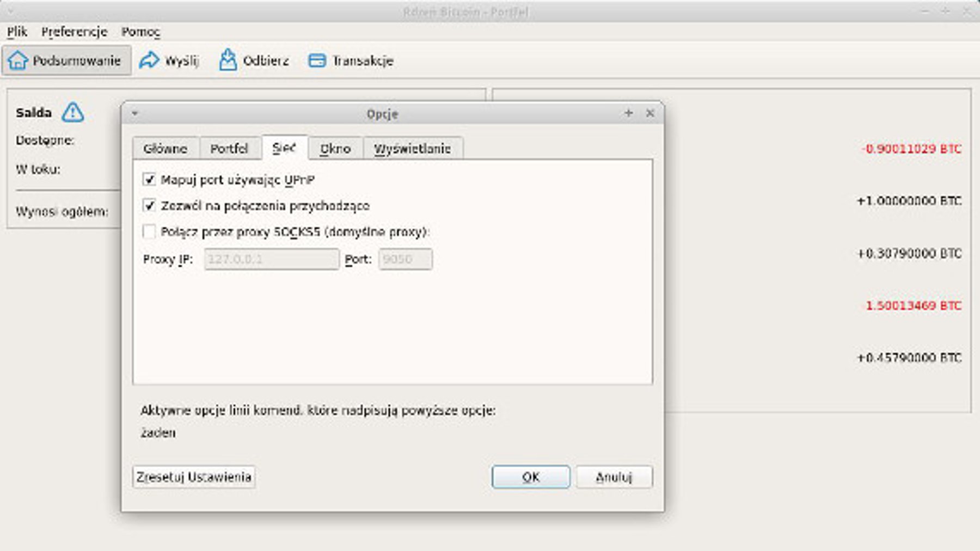
Task: Click the Transakcje toolbar label
Action: tap(363, 60)
